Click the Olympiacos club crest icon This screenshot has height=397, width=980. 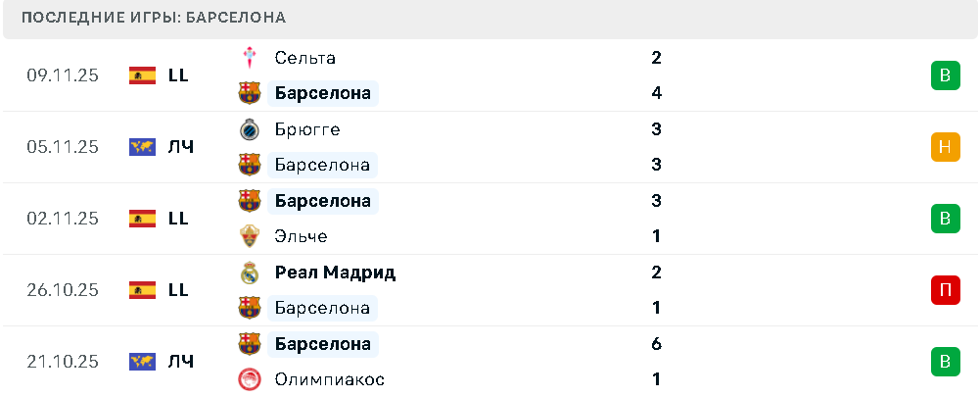point(250,379)
